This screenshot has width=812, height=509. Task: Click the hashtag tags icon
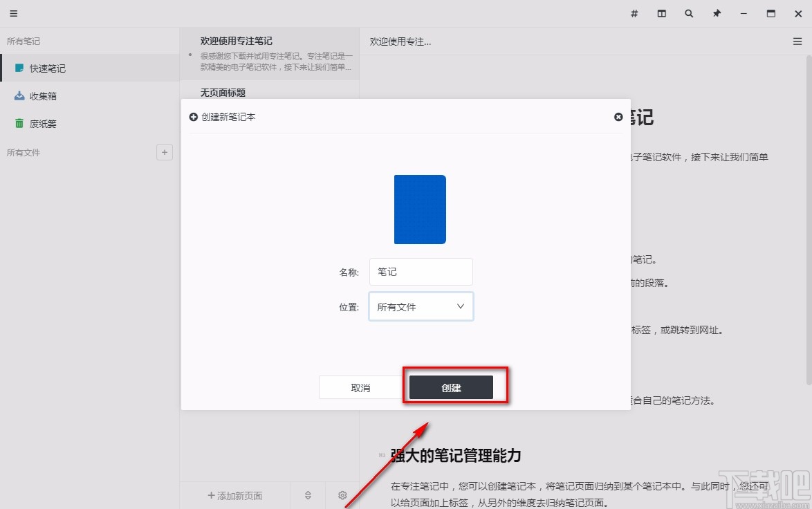634,13
